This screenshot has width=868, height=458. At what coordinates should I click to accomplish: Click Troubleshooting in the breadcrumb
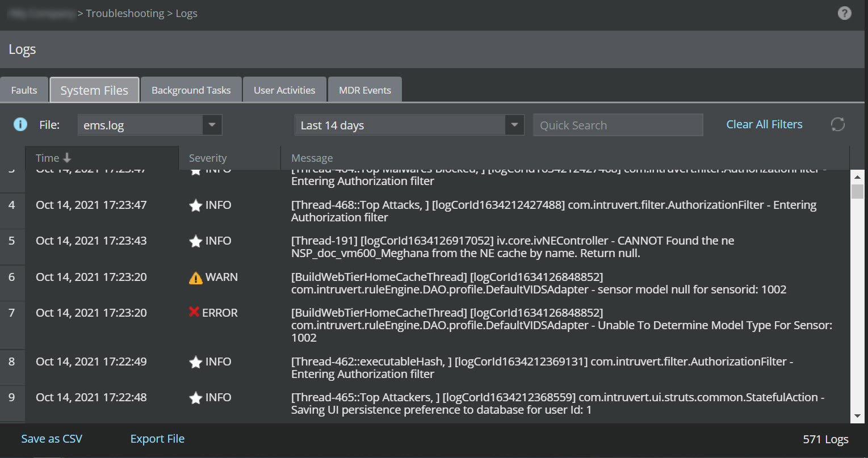(125, 13)
